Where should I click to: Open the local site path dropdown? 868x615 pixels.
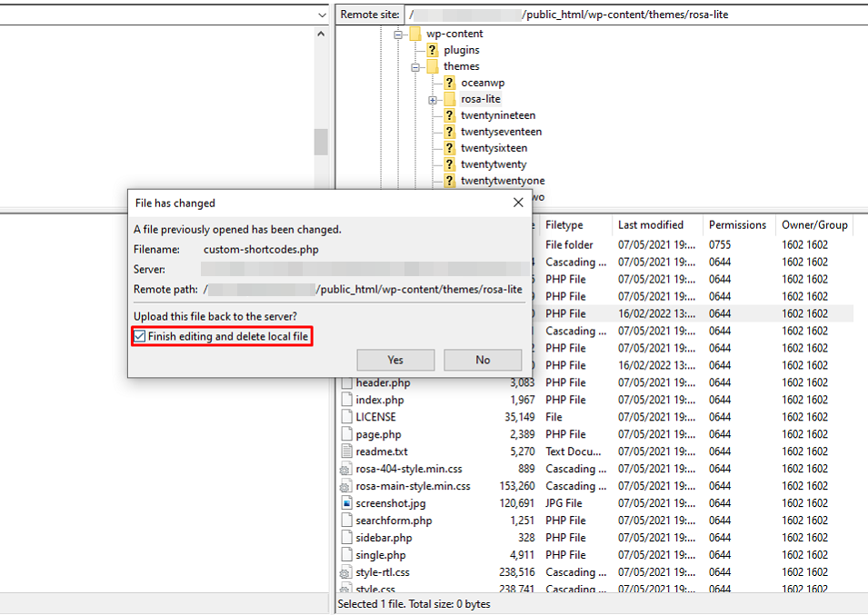tap(323, 15)
